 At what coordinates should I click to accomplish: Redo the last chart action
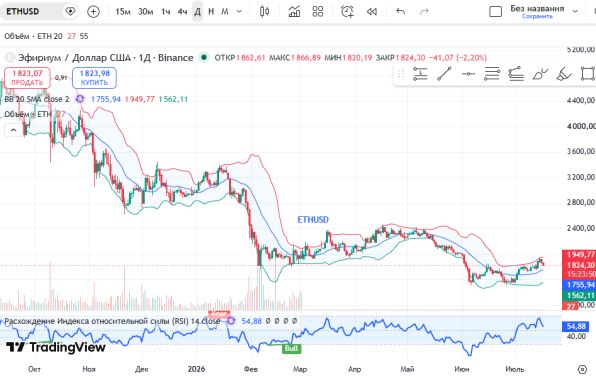point(424,11)
